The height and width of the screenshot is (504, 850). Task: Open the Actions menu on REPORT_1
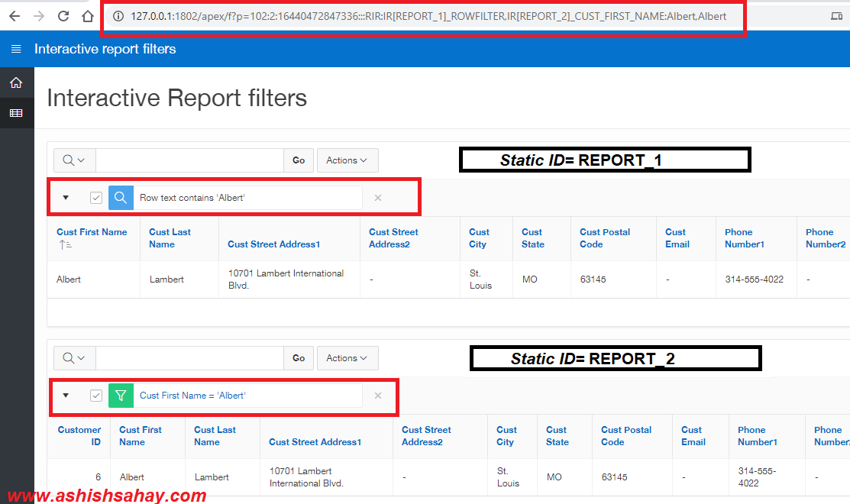[x=347, y=160]
